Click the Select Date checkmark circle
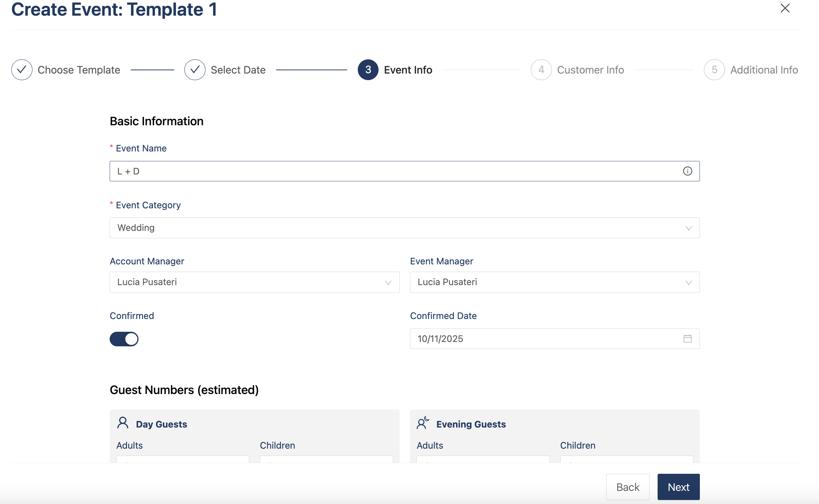This screenshot has height=504, width=819. (195, 70)
